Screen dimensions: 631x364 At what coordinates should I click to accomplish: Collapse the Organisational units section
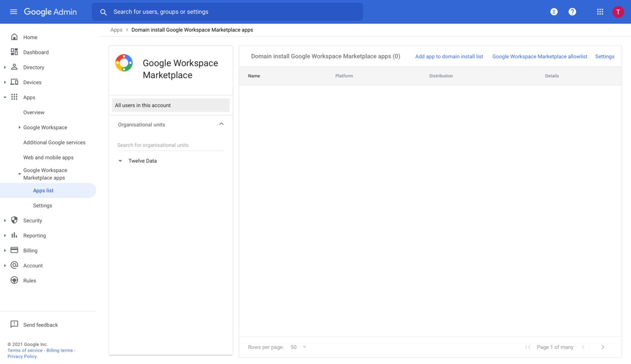pyautogui.click(x=221, y=124)
